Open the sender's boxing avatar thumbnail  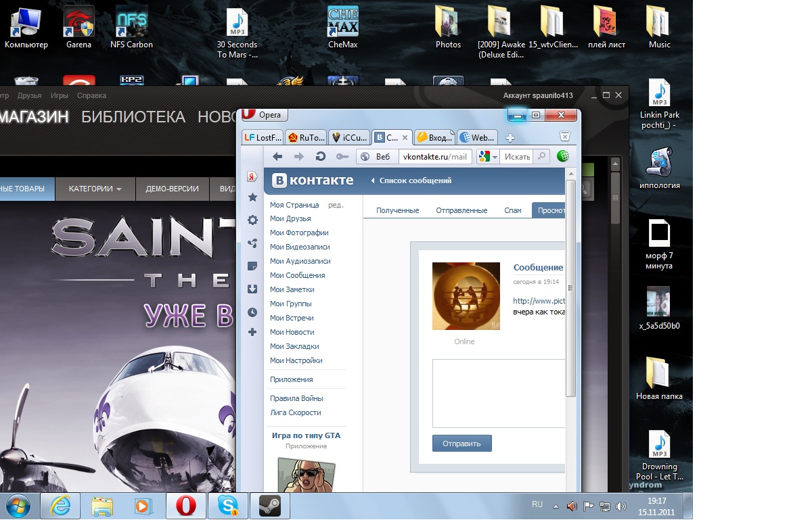point(466,296)
